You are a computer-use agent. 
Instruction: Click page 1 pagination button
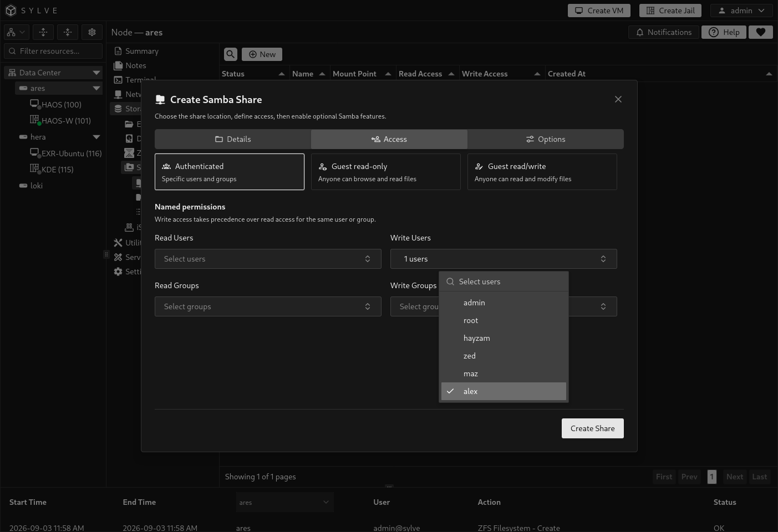pyautogui.click(x=712, y=477)
